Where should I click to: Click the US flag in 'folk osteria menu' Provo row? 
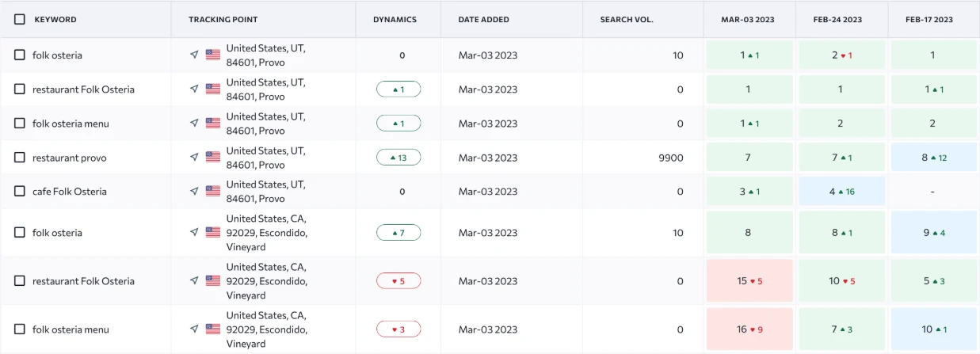213,123
